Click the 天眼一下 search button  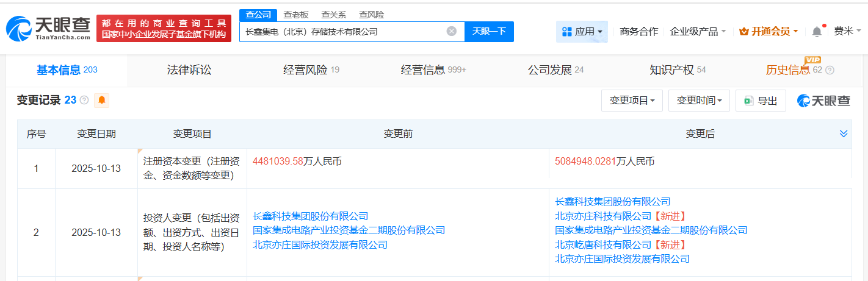point(489,32)
